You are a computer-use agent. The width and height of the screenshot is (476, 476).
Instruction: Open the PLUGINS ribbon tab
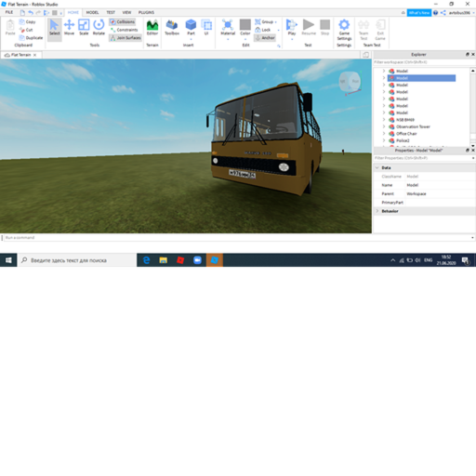146,12
